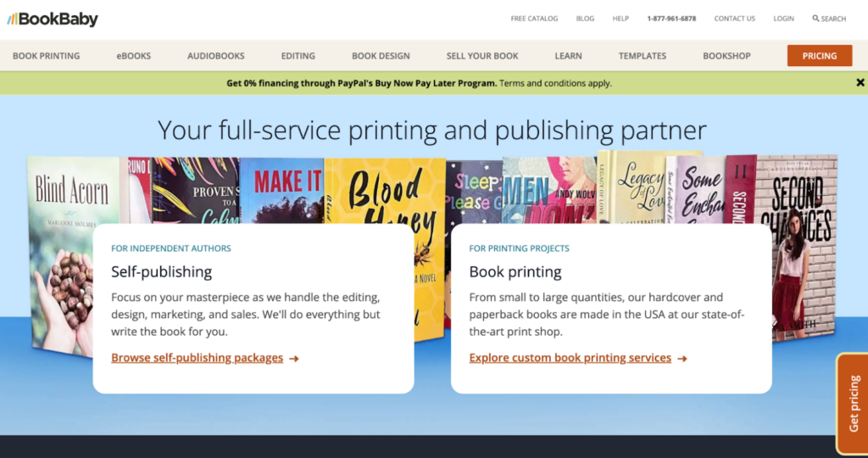Viewport: 868px width, 458px height.
Task: Open the Learn menu
Action: 568,56
